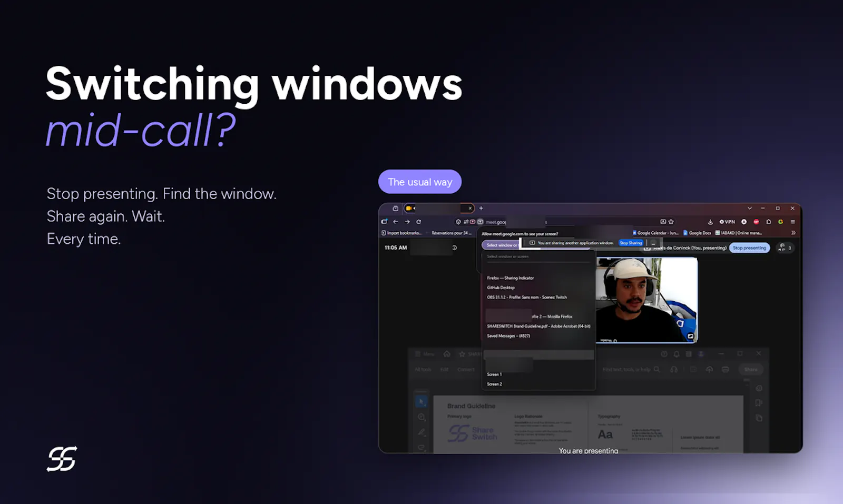This screenshot has width=843, height=504.
Task: Expand the Select window or screen dropdown
Action: 501,245
